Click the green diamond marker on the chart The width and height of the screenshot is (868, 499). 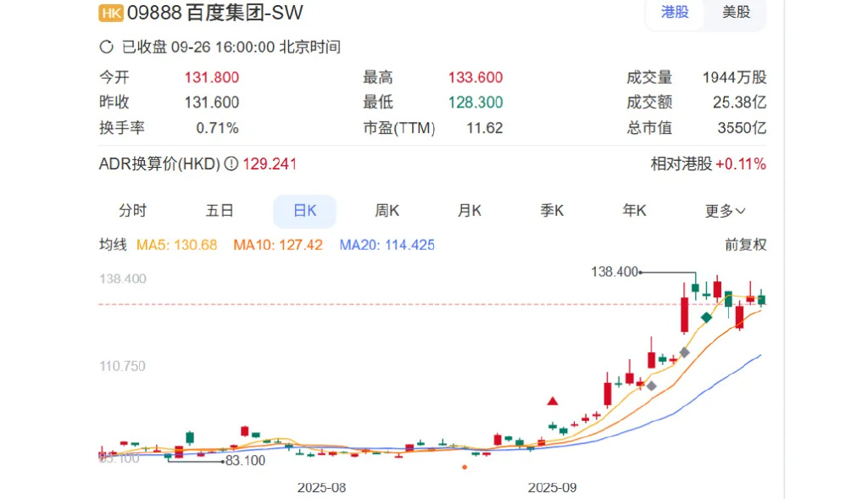pyautogui.click(x=706, y=317)
